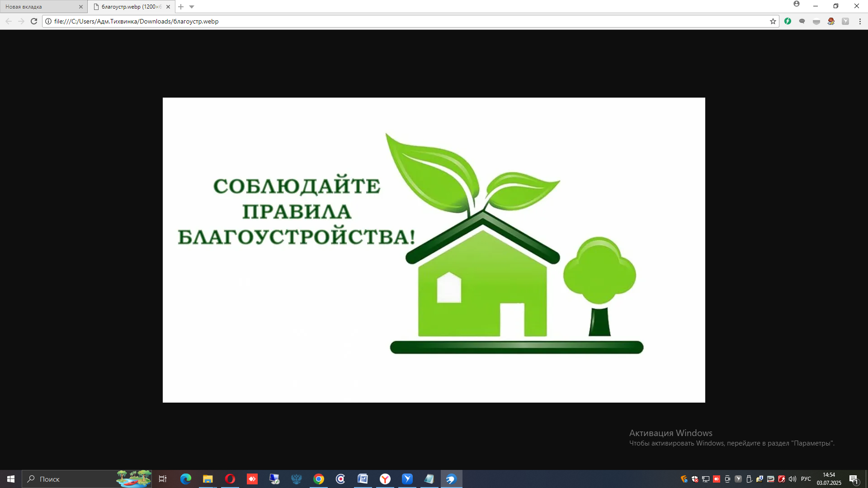Switch to the active blue browser taskbar icon
868x488 pixels.
[x=452, y=479]
